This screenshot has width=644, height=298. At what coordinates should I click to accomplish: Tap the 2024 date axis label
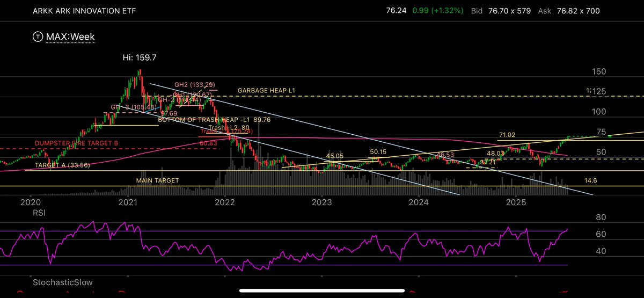418,202
